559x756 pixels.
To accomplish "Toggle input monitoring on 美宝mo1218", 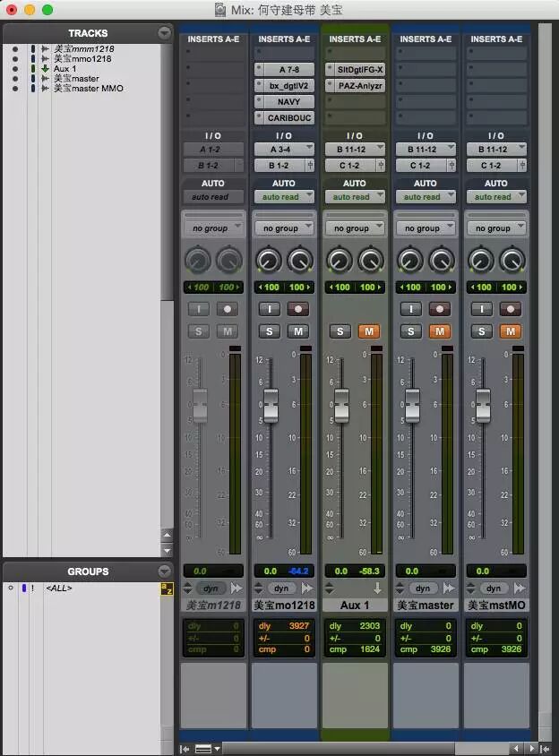I will [x=270, y=309].
